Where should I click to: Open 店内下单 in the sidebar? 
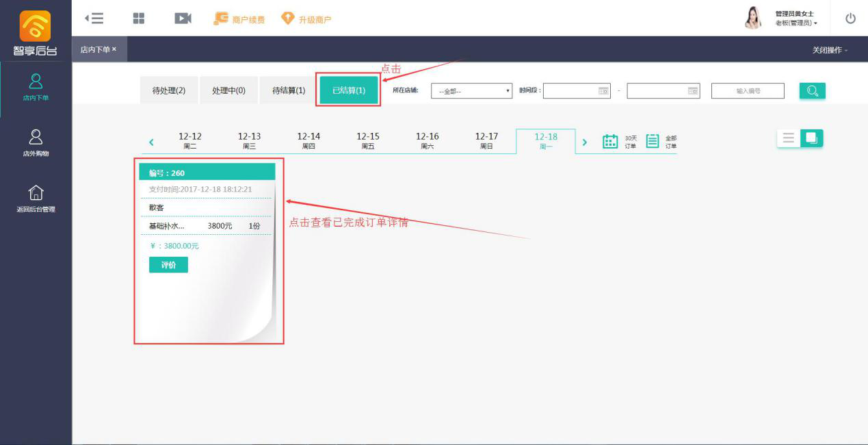(36, 87)
